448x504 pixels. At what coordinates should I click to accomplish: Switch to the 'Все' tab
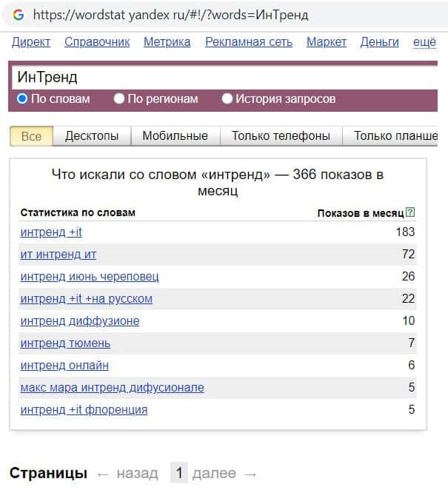31,136
